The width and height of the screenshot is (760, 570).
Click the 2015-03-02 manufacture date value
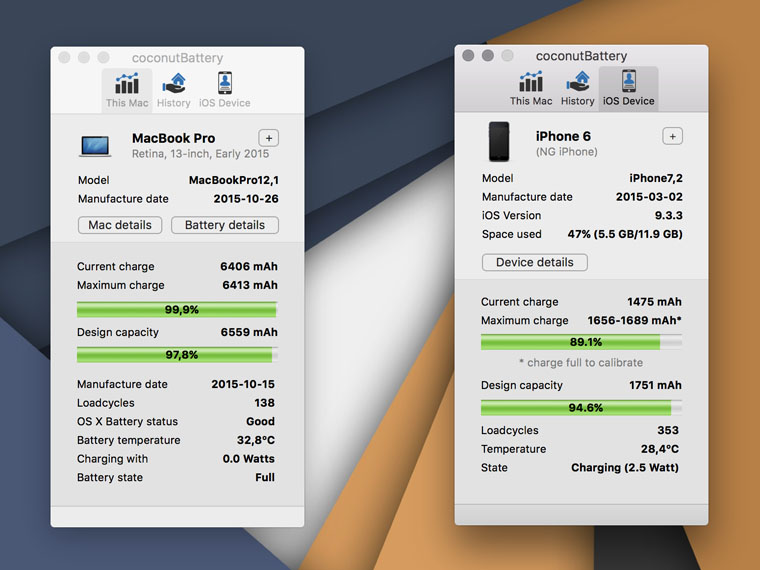coord(649,197)
